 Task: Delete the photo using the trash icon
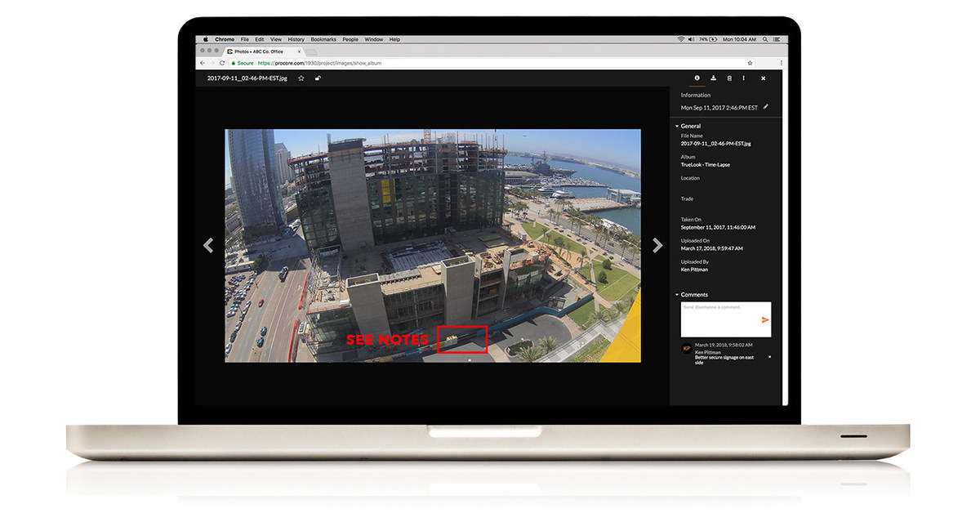[729, 78]
